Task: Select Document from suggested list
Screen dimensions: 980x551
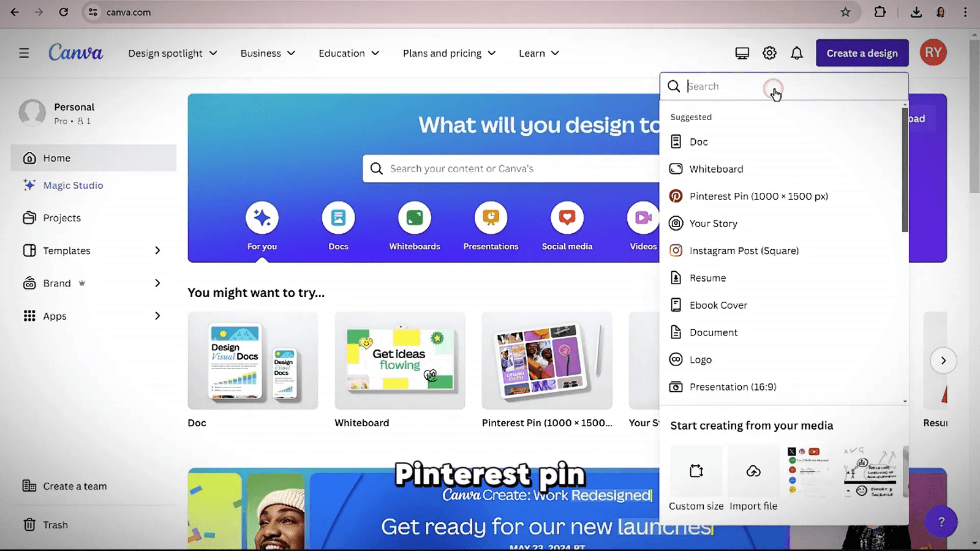Action: coord(782,332)
